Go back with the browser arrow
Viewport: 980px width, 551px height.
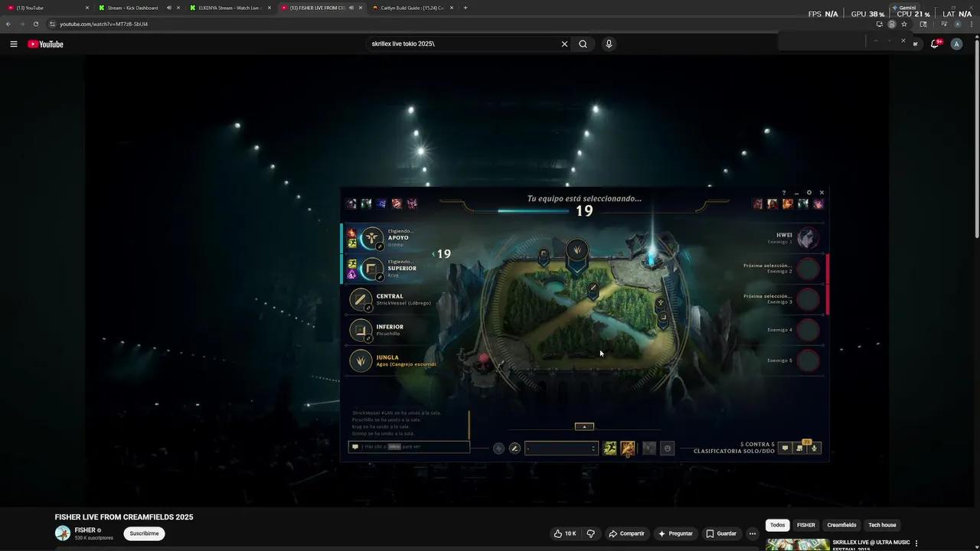click(x=8, y=24)
